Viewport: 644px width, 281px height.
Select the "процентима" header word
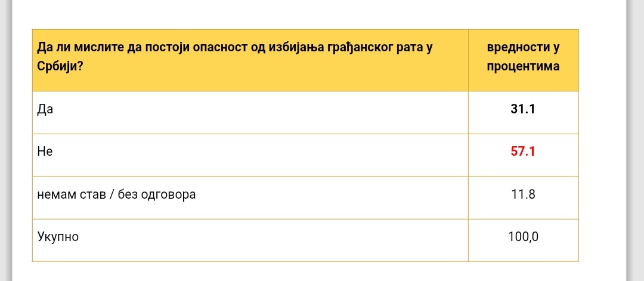(523, 66)
